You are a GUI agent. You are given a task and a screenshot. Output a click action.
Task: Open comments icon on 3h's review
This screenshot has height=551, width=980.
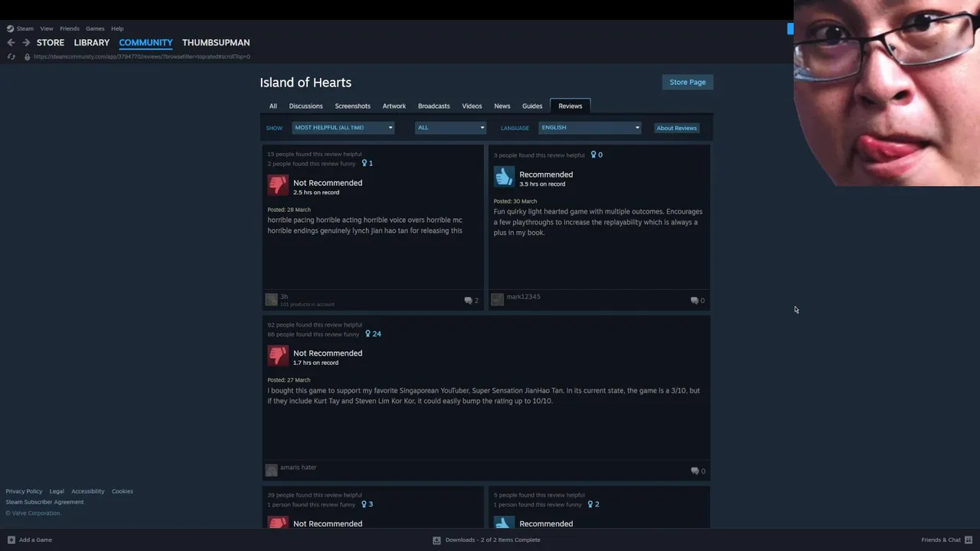point(468,301)
